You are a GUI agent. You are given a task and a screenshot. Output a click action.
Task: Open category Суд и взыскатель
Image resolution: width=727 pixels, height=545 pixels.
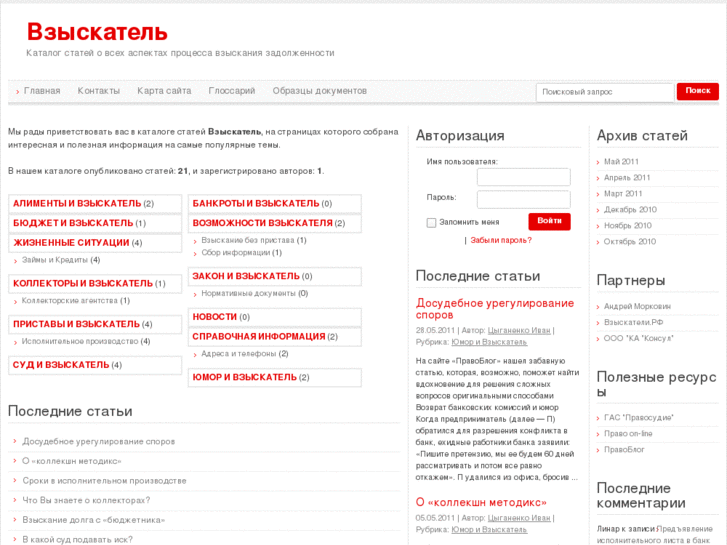click(x=61, y=365)
